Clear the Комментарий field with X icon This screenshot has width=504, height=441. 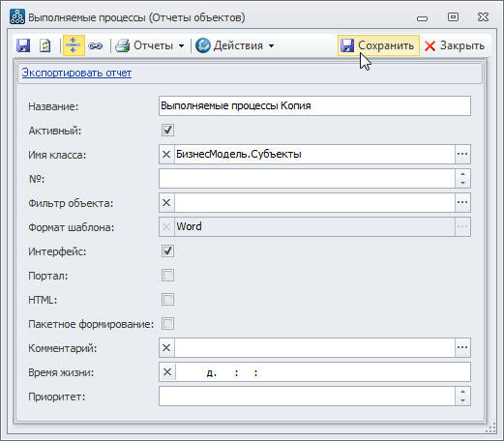click(x=166, y=347)
